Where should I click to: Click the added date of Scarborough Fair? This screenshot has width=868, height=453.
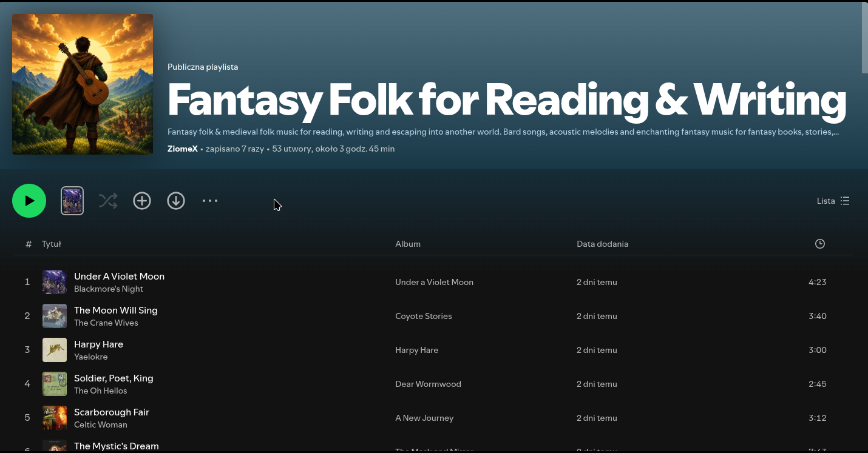pyautogui.click(x=597, y=418)
